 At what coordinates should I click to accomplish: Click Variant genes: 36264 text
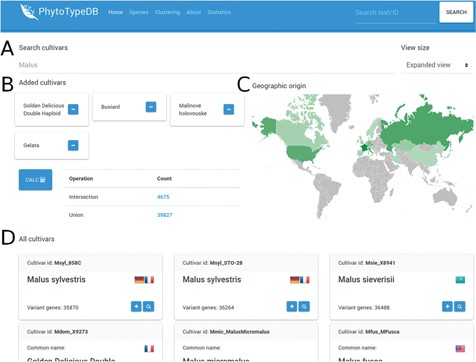[208, 307]
